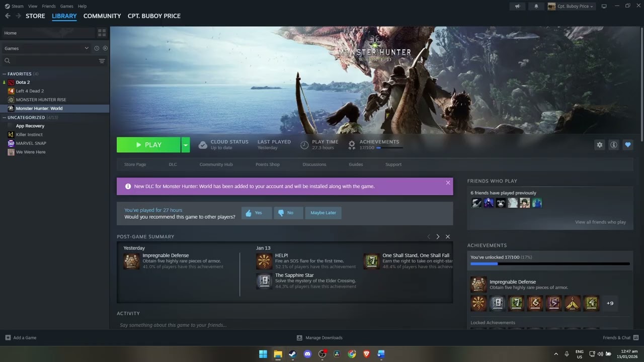Screen dimensions: 644x362
Task: Open Friends & Chat
Action: tap(620, 338)
